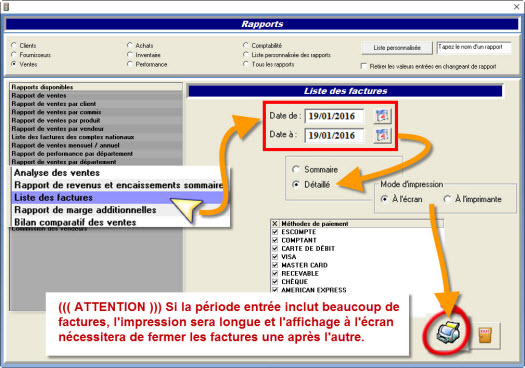
Task: Choose the Sommaire option
Action: [x=296, y=169]
